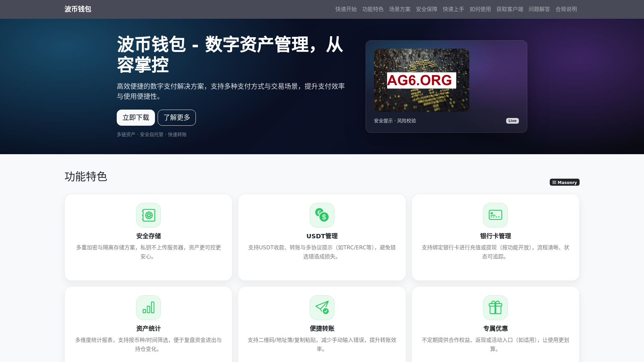Click description starting 支持二维码/地址簿

(x=322, y=345)
